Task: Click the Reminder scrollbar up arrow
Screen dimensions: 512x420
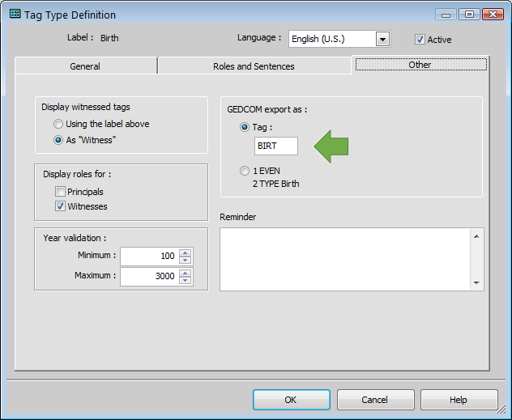Action: [x=476, y=236]
